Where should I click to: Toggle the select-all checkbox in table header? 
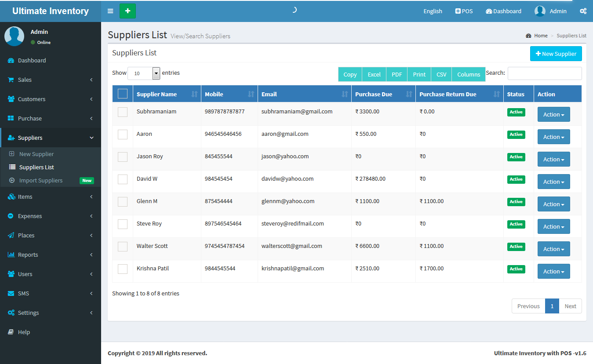tap(123, 94)
